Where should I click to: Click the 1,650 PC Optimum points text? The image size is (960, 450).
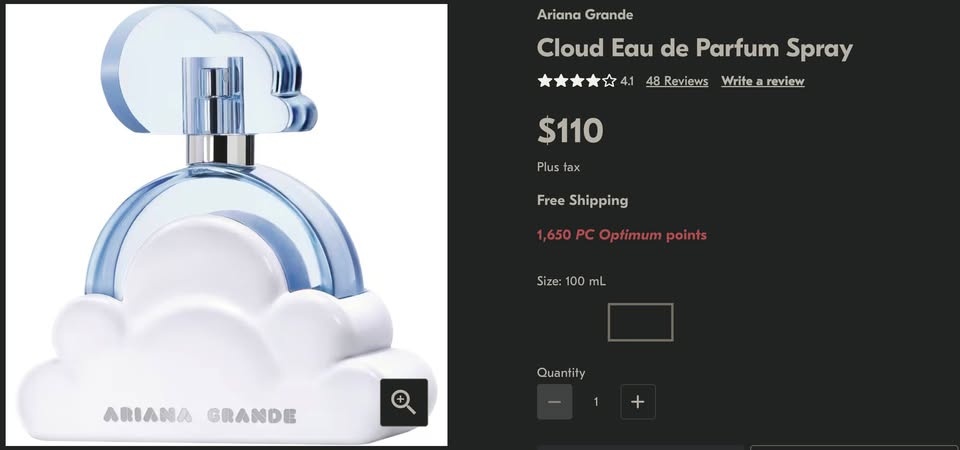[x=621, y=235]
